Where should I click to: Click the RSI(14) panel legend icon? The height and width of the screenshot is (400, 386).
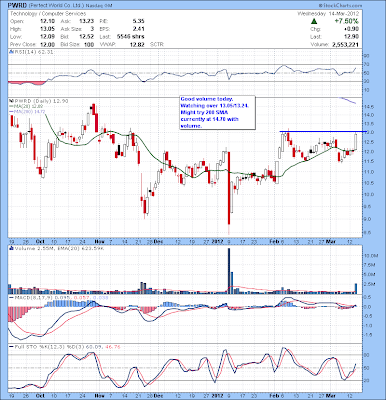[11, 52]
